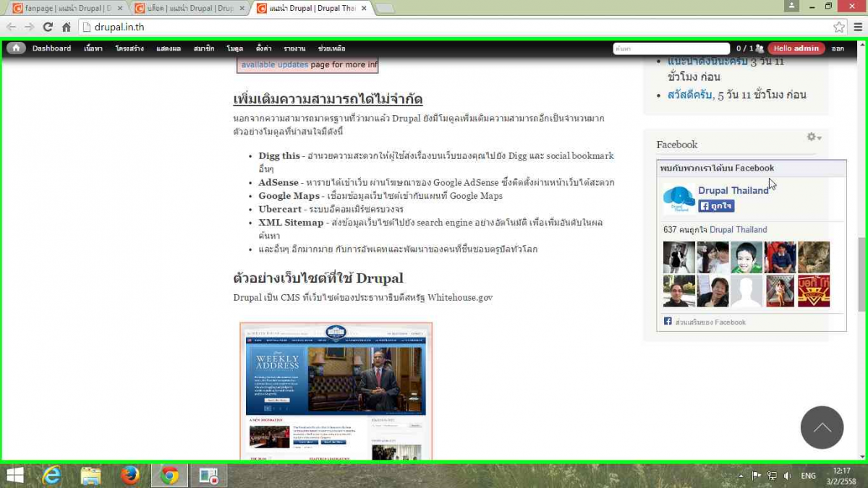Click the blank silhouette fan avatar
The image size is (868, 488).
coord(746,291)
